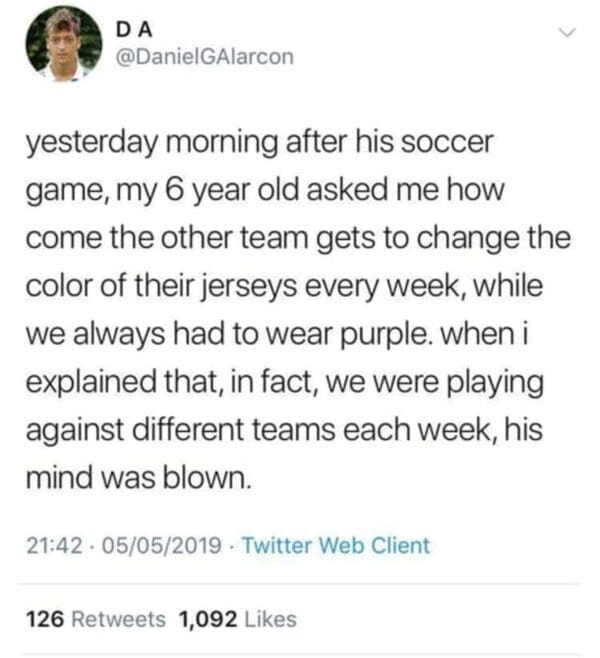Visit the @DanielGAlarcon handle link
Screen dimensions: 600x658
pyautogui.click(x=204, y=57)
